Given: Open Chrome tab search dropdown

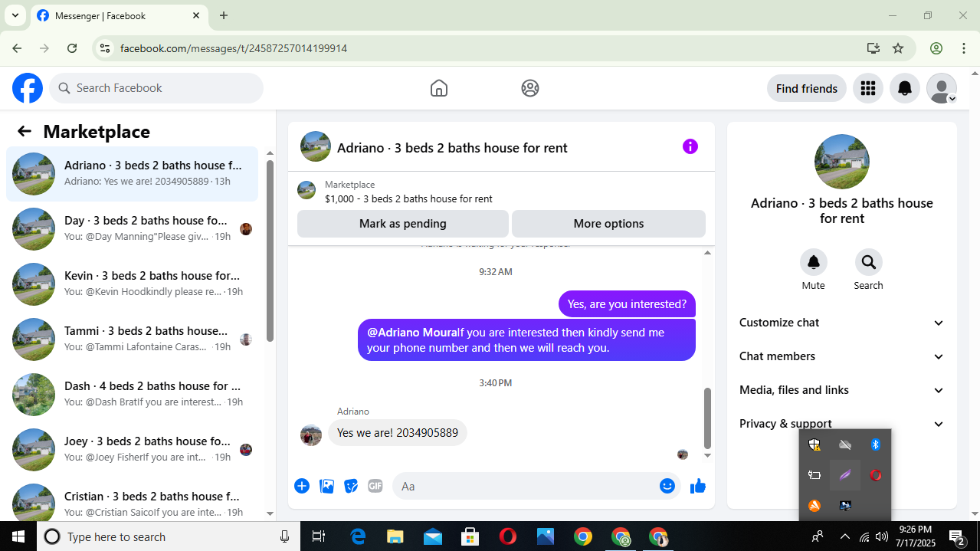Looking at the screenshot, I should [15, 15].
